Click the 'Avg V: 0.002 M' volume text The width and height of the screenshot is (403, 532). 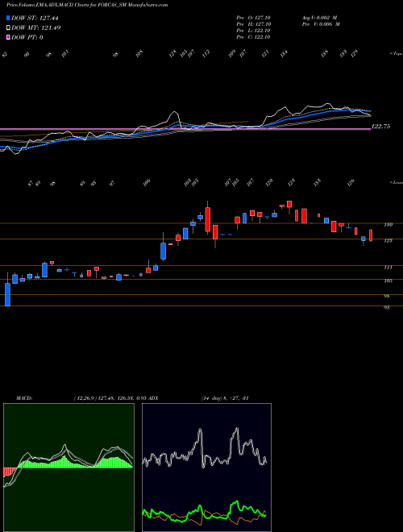coord(321,18)
